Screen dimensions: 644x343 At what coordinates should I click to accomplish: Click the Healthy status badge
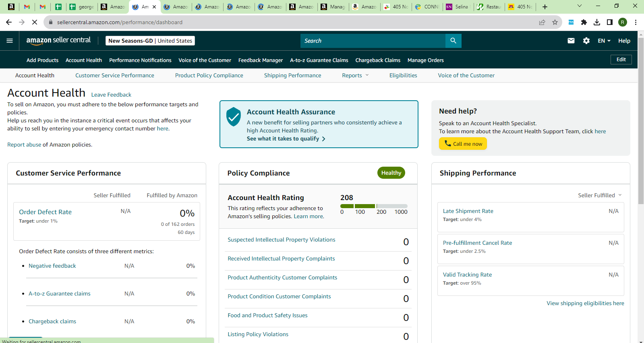pyautogui.click(x=391, y=173)
